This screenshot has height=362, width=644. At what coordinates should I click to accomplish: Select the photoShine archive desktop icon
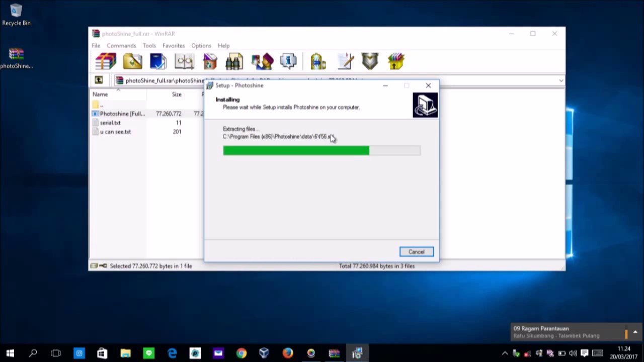pyautogui.click(x=16, y=59)
